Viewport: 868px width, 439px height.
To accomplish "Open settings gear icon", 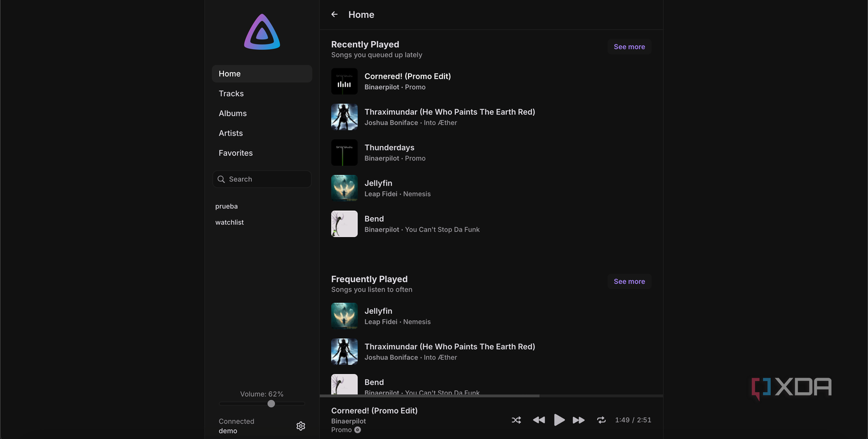I will (301, 426).
